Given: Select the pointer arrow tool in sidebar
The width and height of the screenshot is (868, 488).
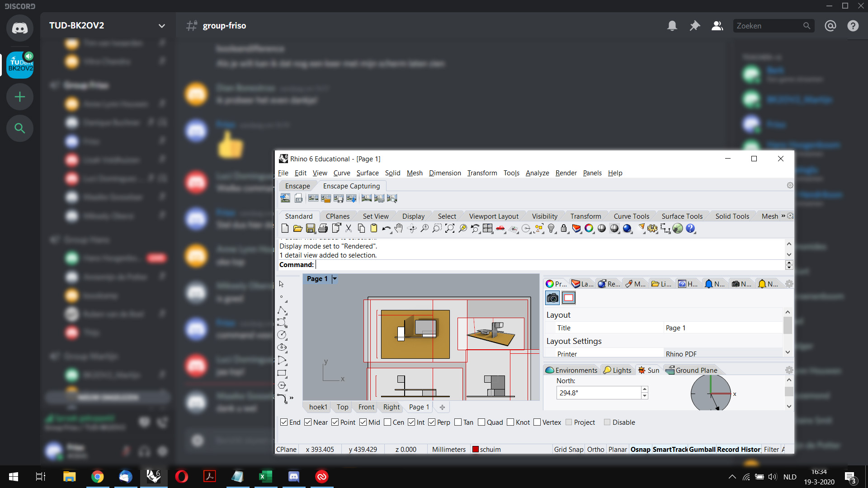Looking at the screenshot, I should pos(282,284).
